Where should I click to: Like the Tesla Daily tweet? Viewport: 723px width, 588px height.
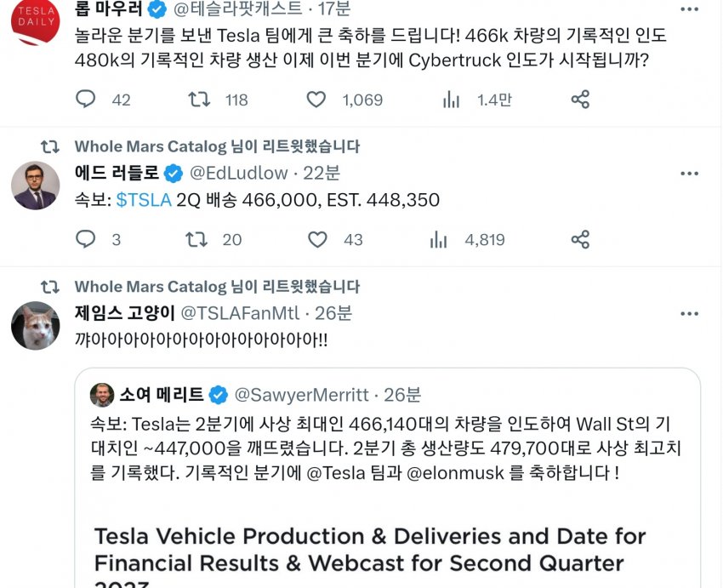[x=316, y=100]
